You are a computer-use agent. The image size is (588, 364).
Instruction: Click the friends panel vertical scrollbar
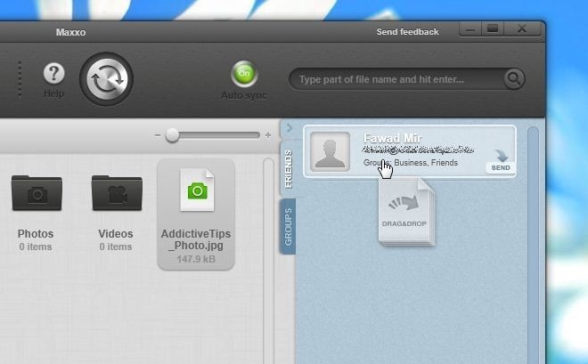click(533, 246)
